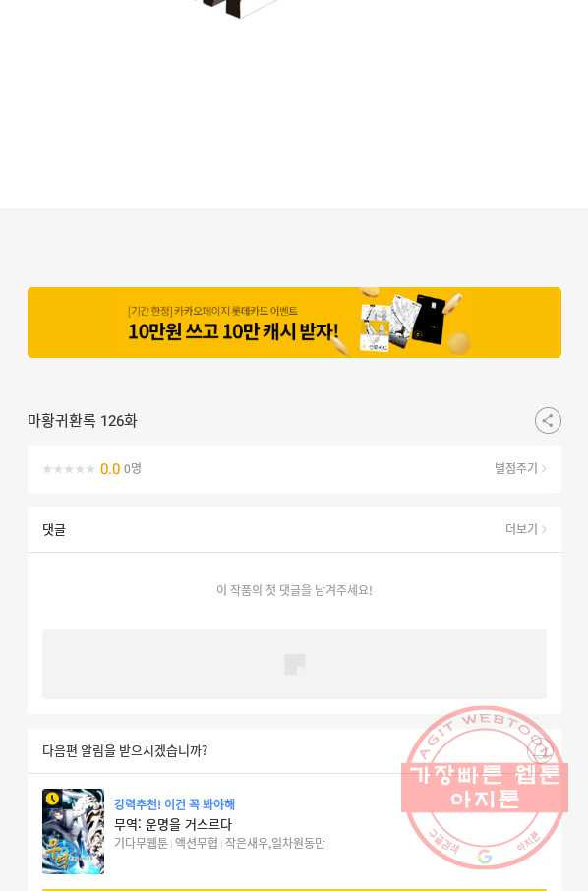This screenshot has height=891, width=588.
Task: Click the clock badge on 무역 cover
Action: click(52, 799)
